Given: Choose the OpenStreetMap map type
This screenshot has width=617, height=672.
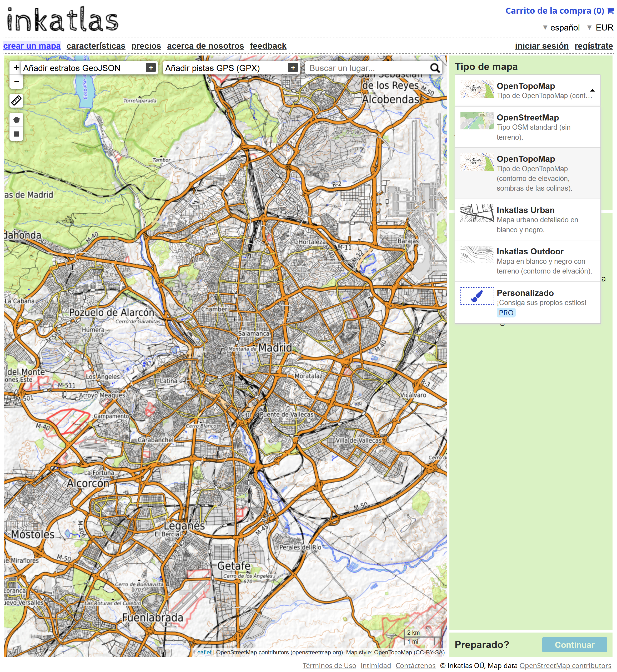Looking at the screenshot, I should click(528, 127).
